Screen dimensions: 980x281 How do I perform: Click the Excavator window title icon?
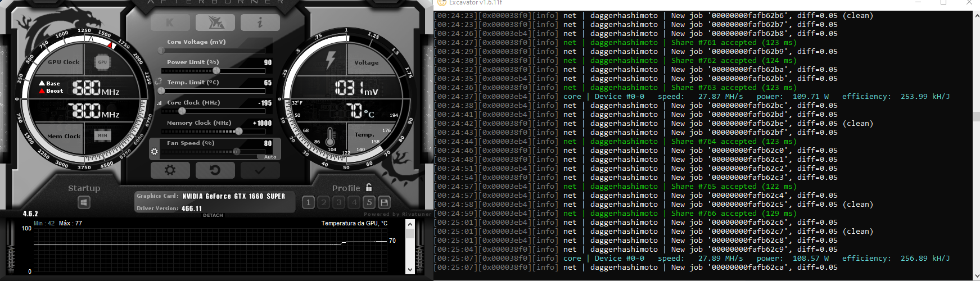(442, 2)
